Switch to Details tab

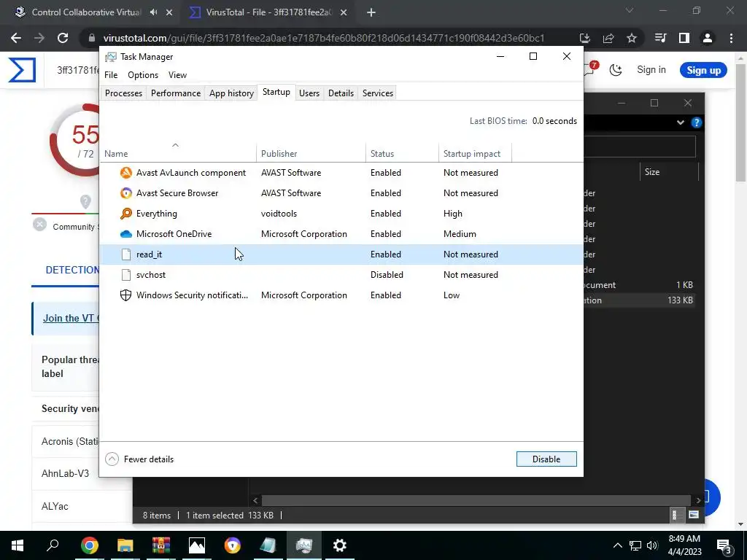click(x=341, y=93)
